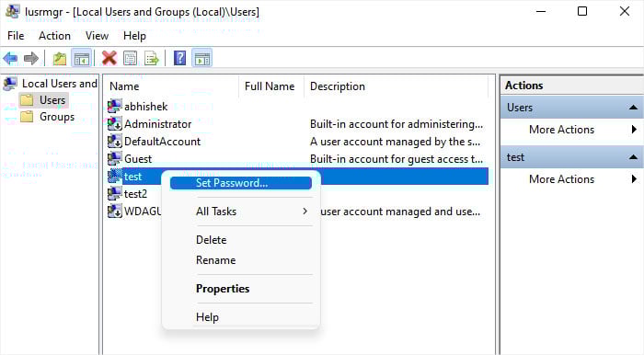Click the Groups folder icon in tree
This screenshot has height=355, width=644.
coord(27,117)
